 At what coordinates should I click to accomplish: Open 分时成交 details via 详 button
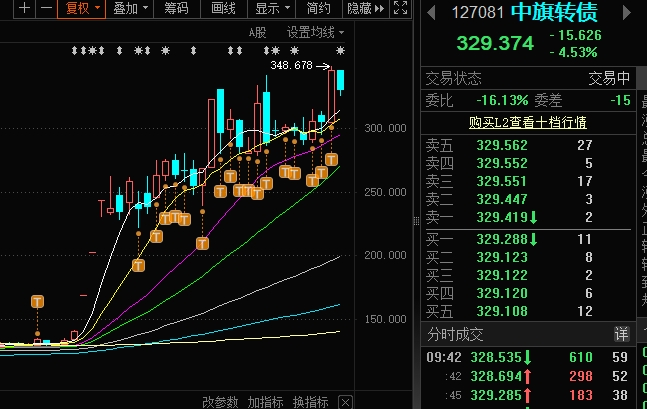(x=621, y=334)
